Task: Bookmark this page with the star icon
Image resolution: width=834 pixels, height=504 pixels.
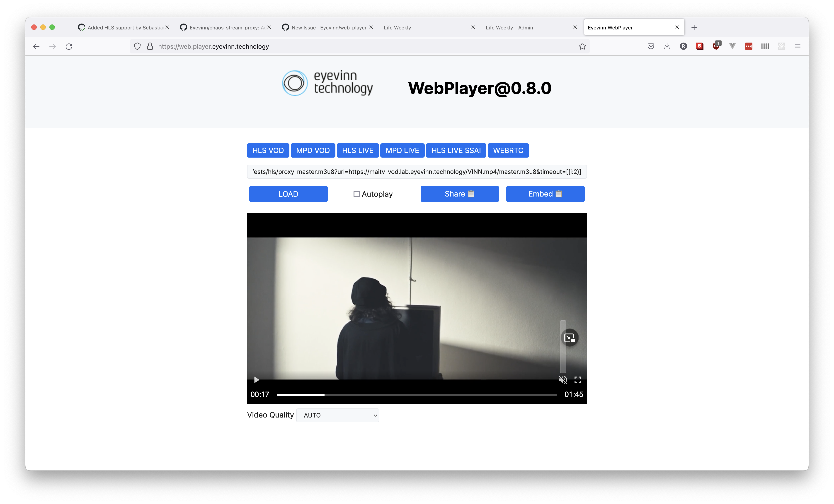Action: pyautogui.click(x=582, y=46)
